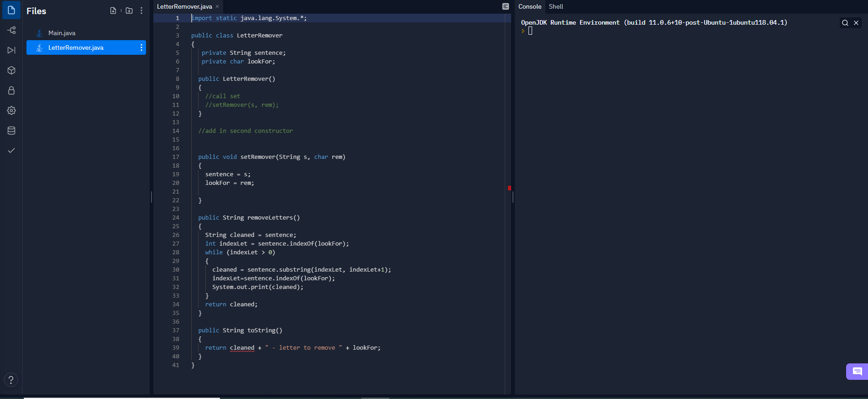Image resolution: width=868 pixels, height=399 pixels.
Task: Switch to the Console tab
Action: click(530, 6)
